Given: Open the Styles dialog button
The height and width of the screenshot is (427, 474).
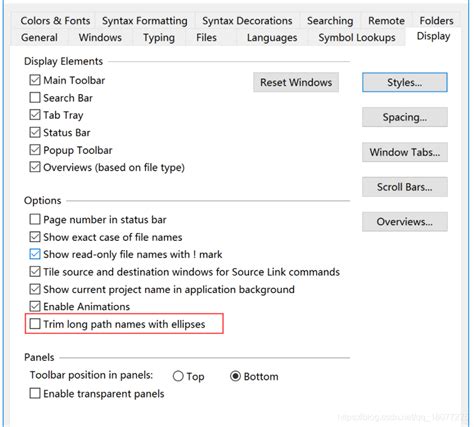Looking at the screenshot, I should tap(405, 82).
